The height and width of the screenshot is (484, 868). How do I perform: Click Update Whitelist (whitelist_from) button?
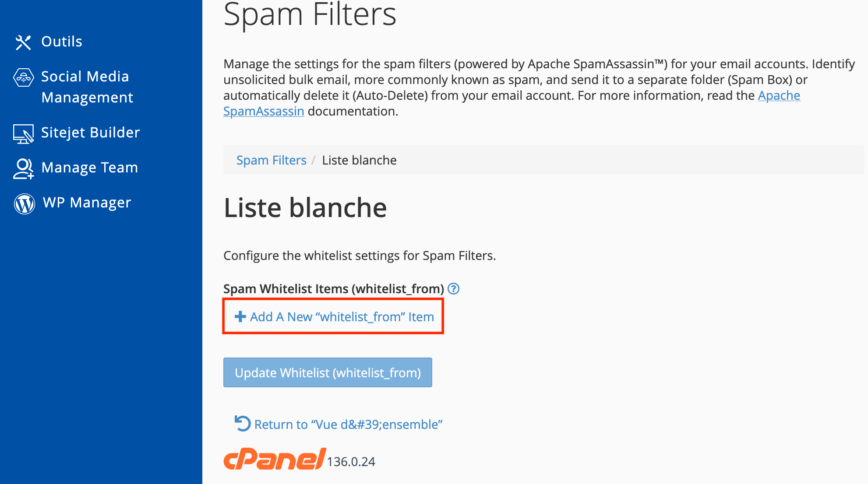coord(328,372)
